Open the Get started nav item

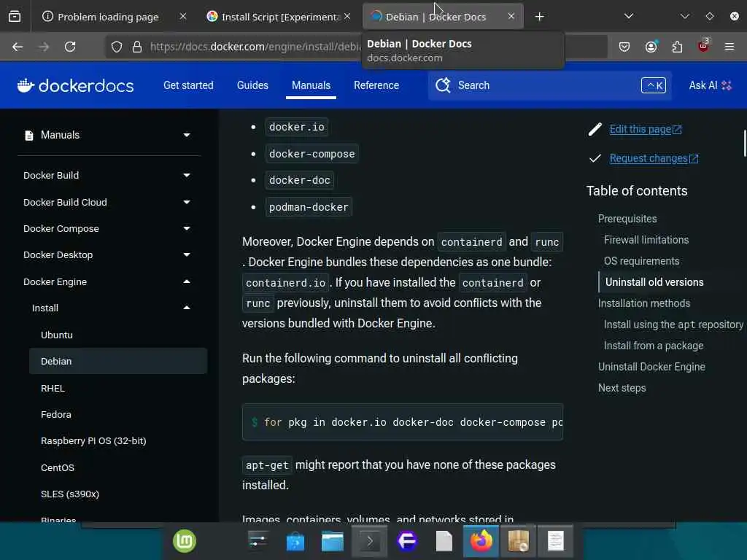click(188, 85)
